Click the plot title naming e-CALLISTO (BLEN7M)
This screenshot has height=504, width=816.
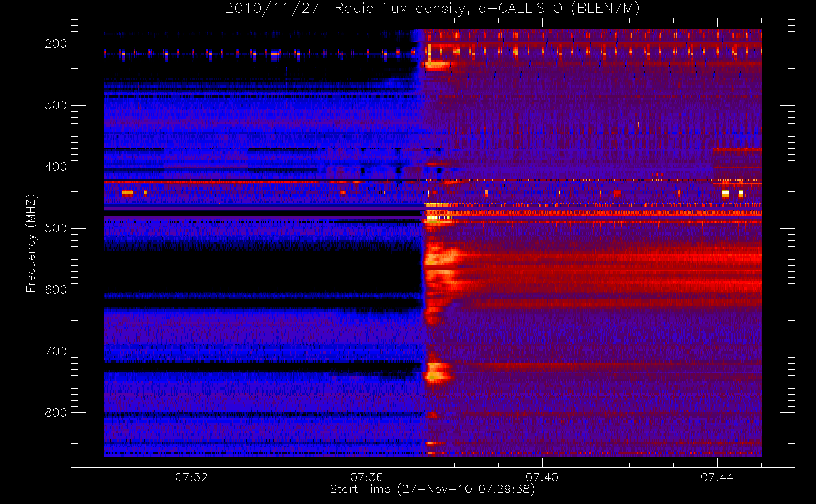point(433,9)
